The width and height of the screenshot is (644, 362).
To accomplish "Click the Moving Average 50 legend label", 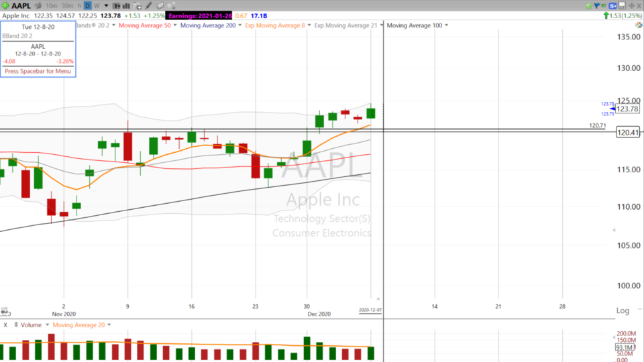I will (145, 25).
